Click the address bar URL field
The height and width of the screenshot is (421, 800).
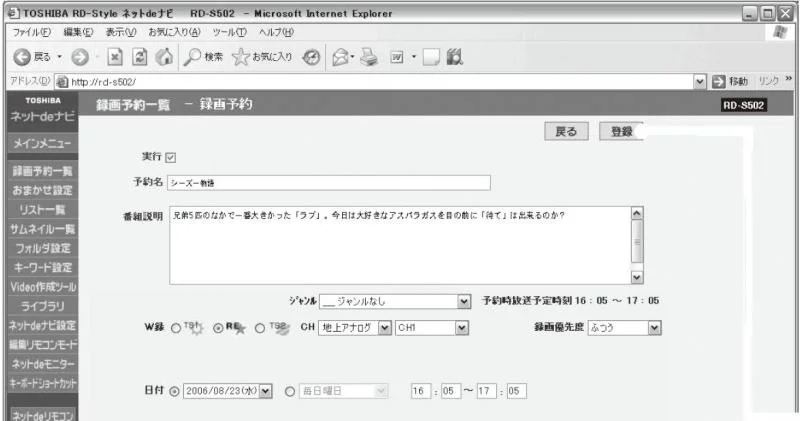click(380, 82)
